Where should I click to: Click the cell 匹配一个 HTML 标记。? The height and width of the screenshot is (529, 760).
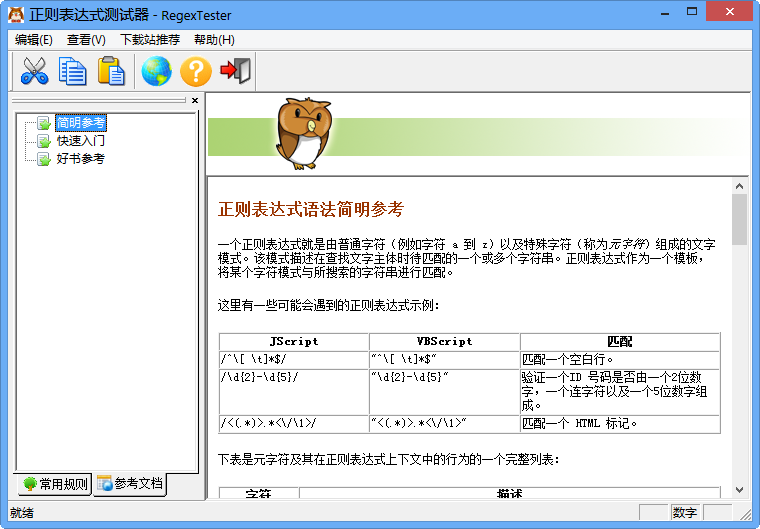click(x=620, y=424)
